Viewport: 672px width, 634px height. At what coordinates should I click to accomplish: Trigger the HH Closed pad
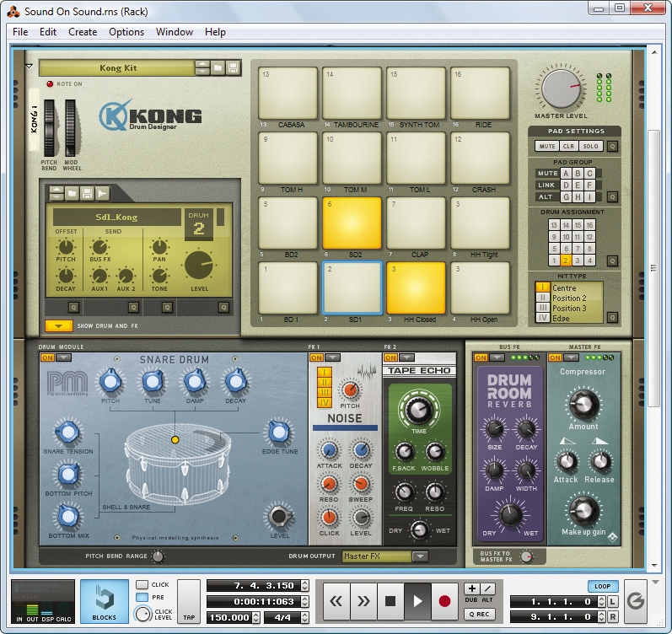pos(416,288)
